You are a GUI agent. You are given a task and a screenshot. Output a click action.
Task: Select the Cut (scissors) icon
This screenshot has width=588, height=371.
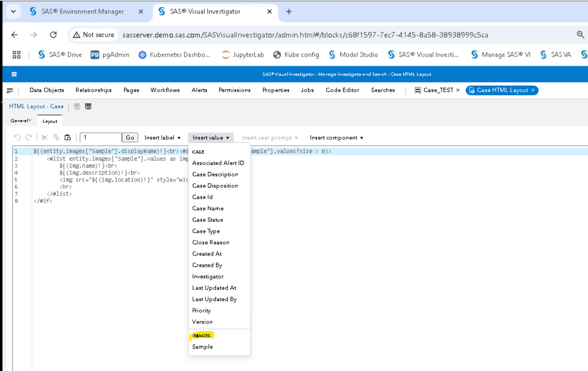pyautogui.click(x=44, y=137)
